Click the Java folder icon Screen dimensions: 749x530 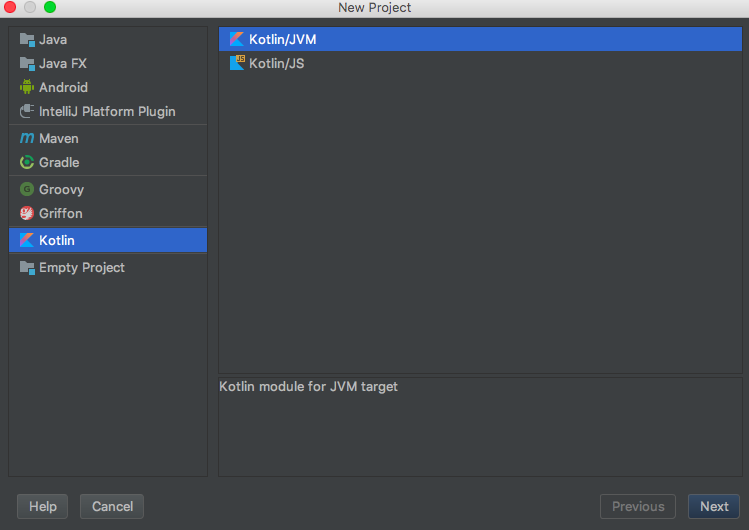(27, 40)
